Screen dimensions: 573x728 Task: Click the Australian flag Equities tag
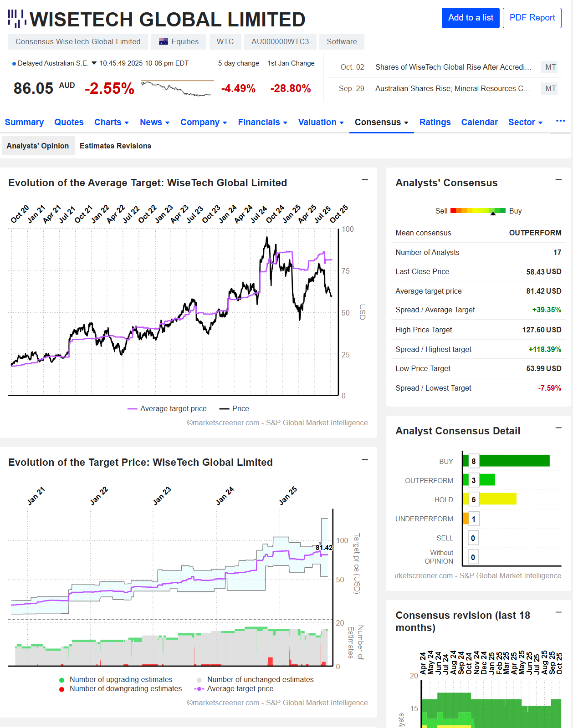click(x=179, y=41)
